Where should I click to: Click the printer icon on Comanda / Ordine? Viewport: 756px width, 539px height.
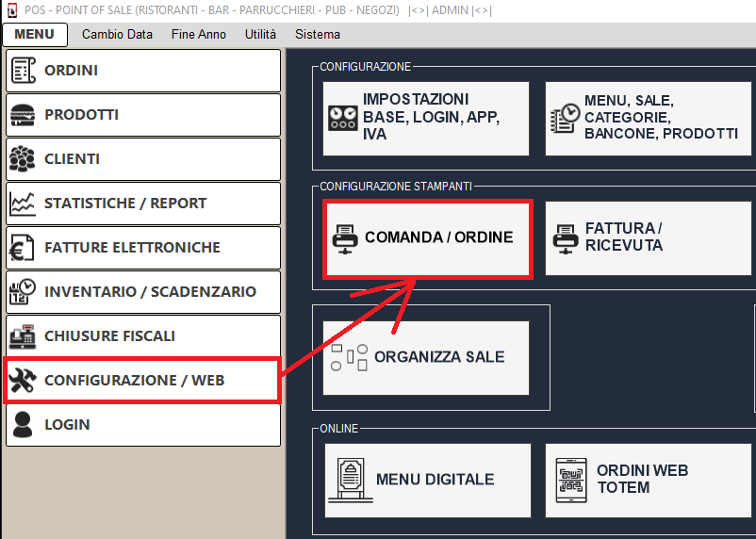coord(345,238)
